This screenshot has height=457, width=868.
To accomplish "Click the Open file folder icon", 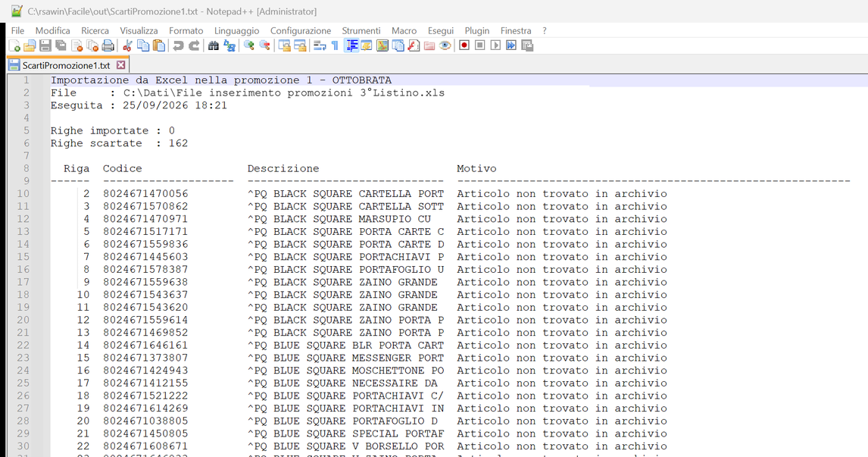I will coord(30,46).
